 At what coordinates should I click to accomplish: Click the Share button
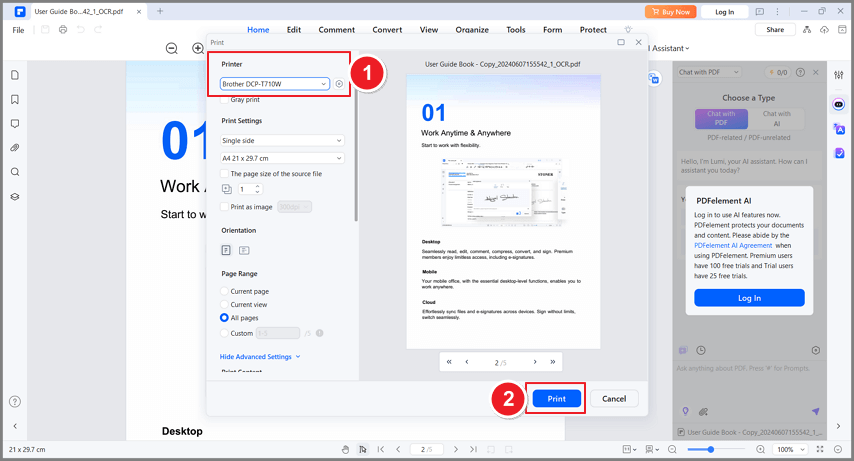(x=775, y=30)
